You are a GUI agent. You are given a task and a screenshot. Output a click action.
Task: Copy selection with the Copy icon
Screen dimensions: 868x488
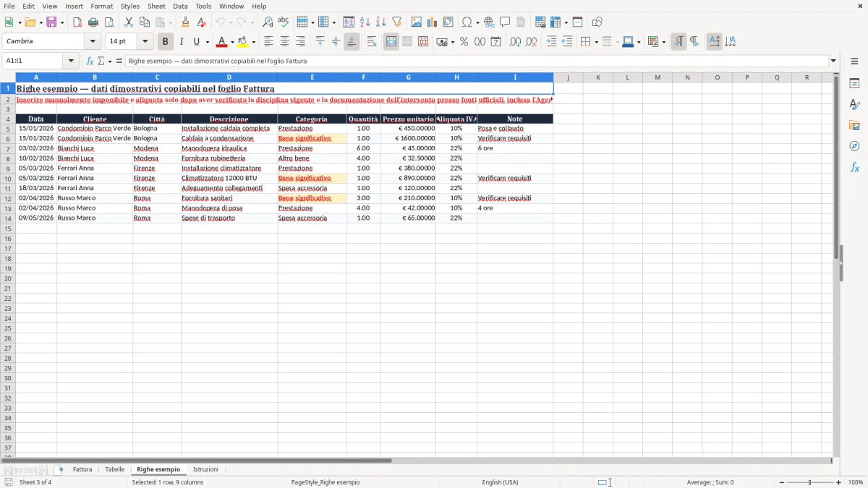tap(145, 22)
